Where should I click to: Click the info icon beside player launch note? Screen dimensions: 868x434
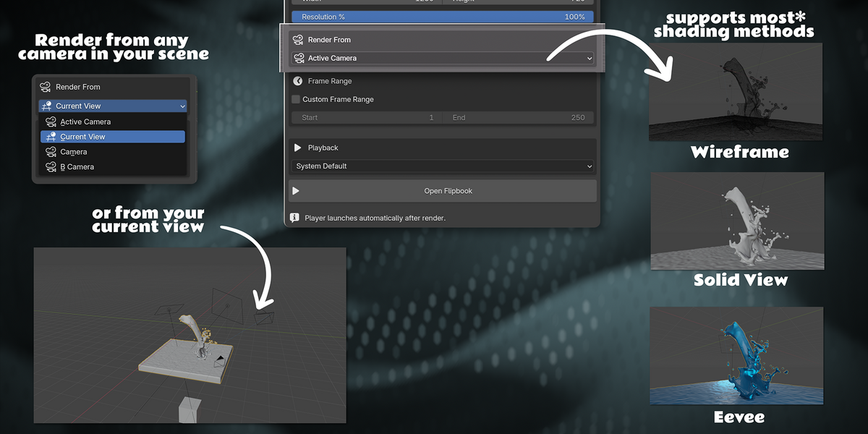pyautogui.click(x=294, y=217)
